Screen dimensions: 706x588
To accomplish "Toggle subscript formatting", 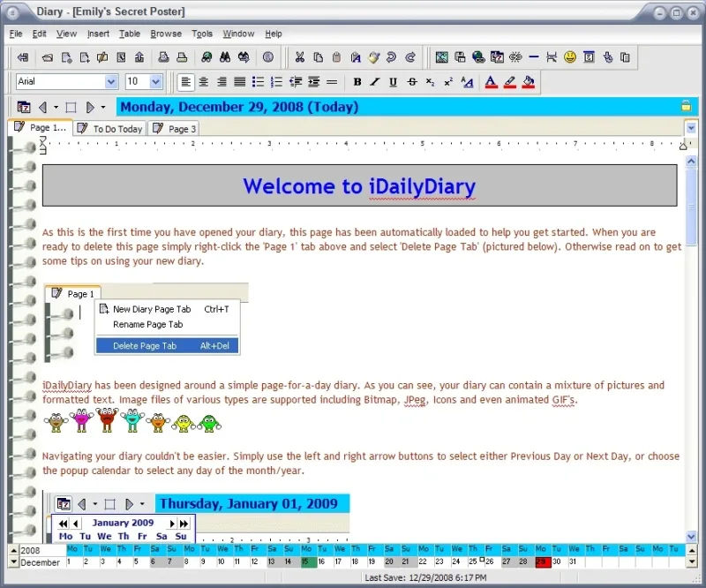I will 430,82.
